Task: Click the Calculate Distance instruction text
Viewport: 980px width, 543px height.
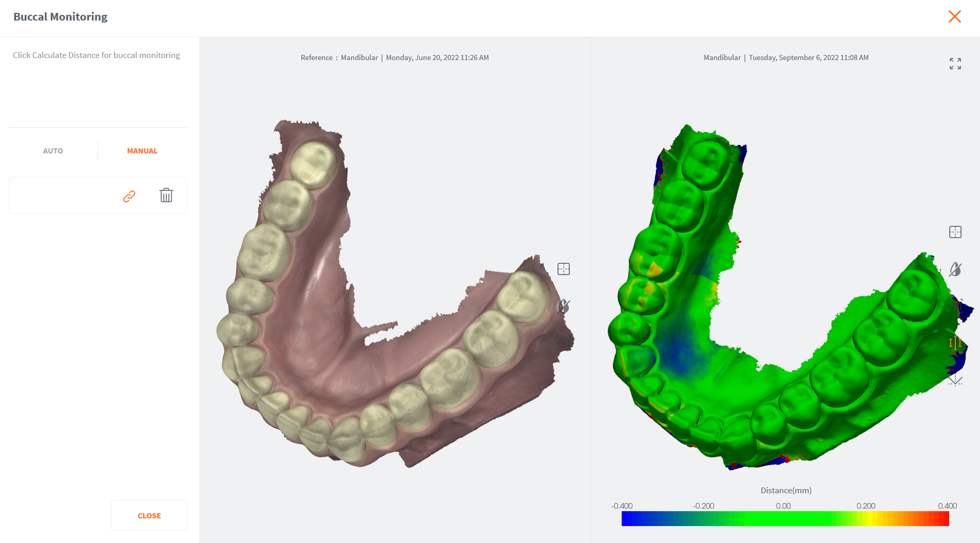Action: pos(97,55)
